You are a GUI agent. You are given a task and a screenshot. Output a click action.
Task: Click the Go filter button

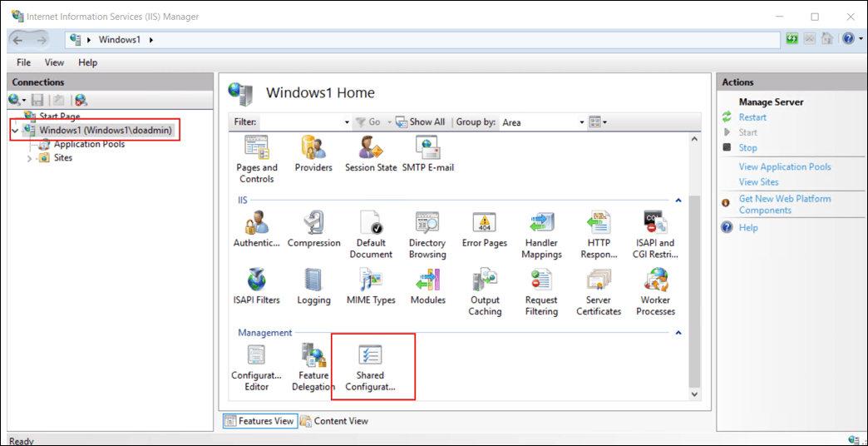pos(369,122)
